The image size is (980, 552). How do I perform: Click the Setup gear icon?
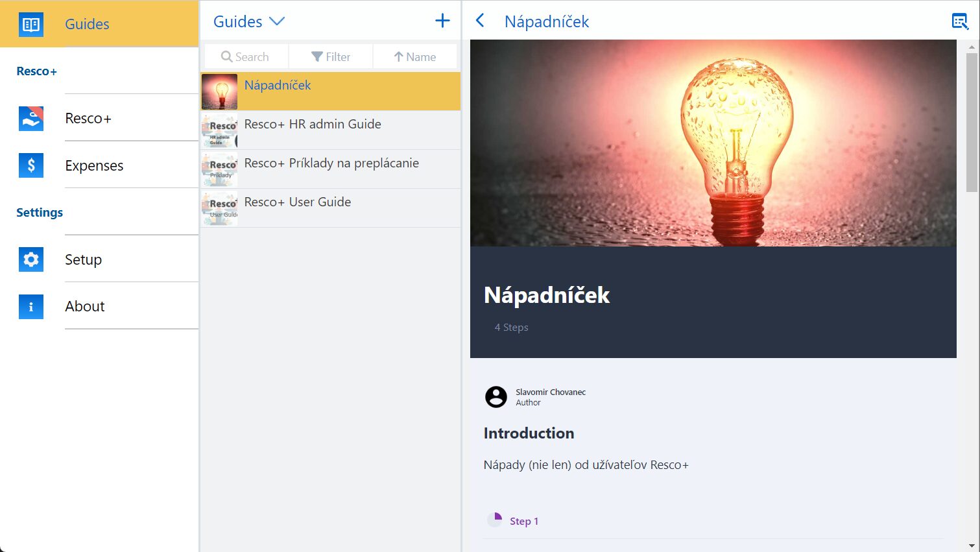pos(31,259)
